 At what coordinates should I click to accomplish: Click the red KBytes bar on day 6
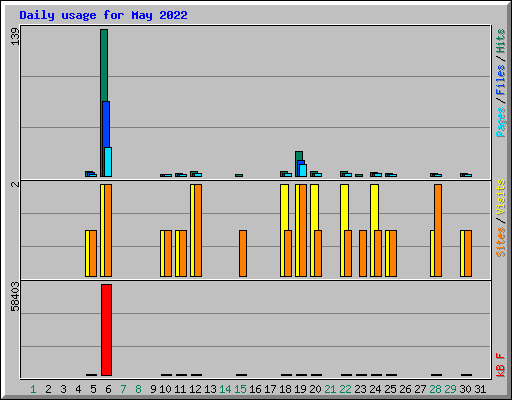(106, 330)
